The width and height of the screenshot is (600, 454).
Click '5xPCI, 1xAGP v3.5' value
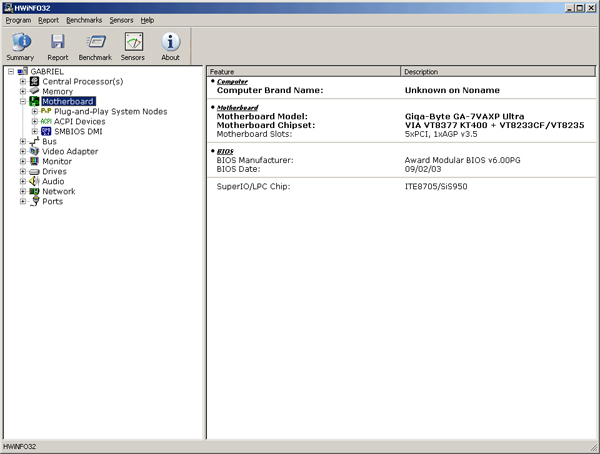coord(441,134)
